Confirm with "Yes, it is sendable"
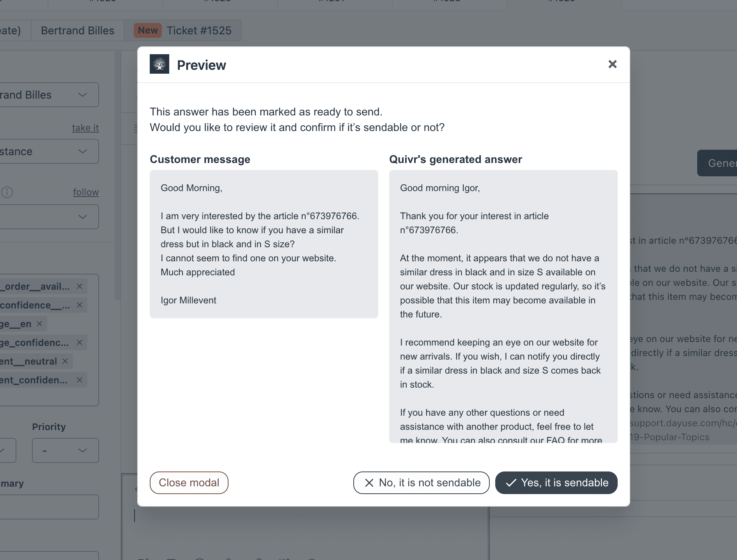 coord(556,482)
